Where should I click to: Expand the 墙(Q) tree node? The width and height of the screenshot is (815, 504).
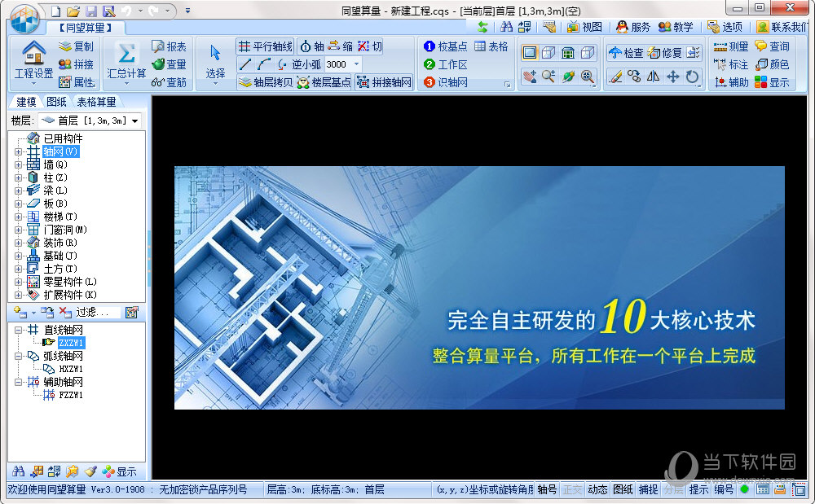(x=18, y=164)
